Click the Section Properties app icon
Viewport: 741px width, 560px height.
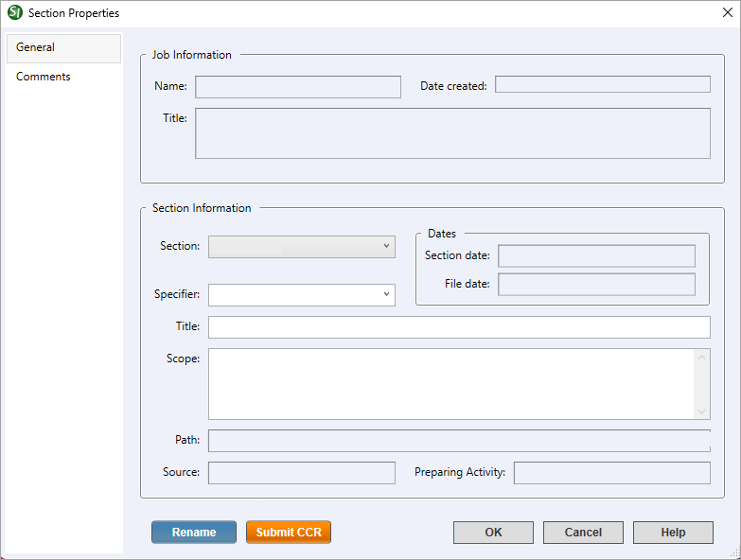[x=14, y=13]
